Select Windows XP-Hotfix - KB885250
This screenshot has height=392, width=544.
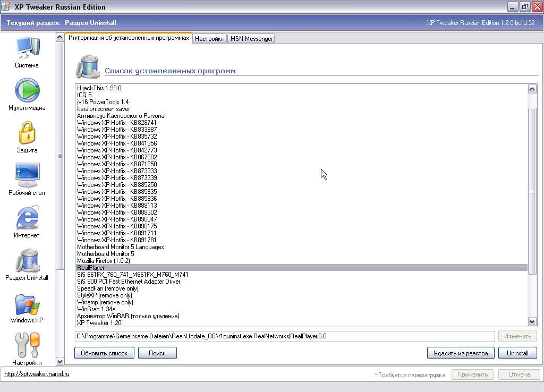(x=301, y=185)
